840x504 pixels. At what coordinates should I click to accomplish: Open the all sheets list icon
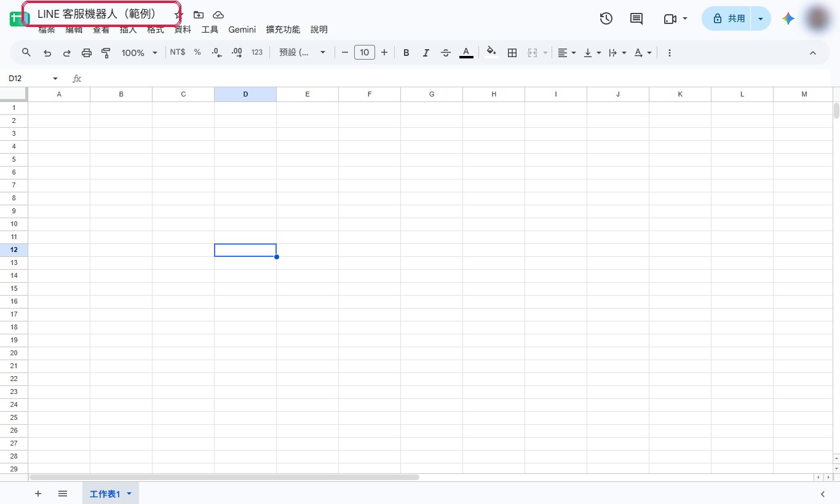pyautogui.click(x=63, y=494)
